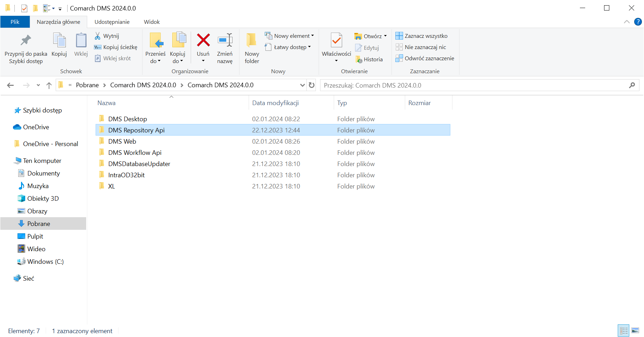The height and width of the screenshot is (337, 644).
Task: Switch to Udostępnianie tab
Action: (x=112, y=22)
